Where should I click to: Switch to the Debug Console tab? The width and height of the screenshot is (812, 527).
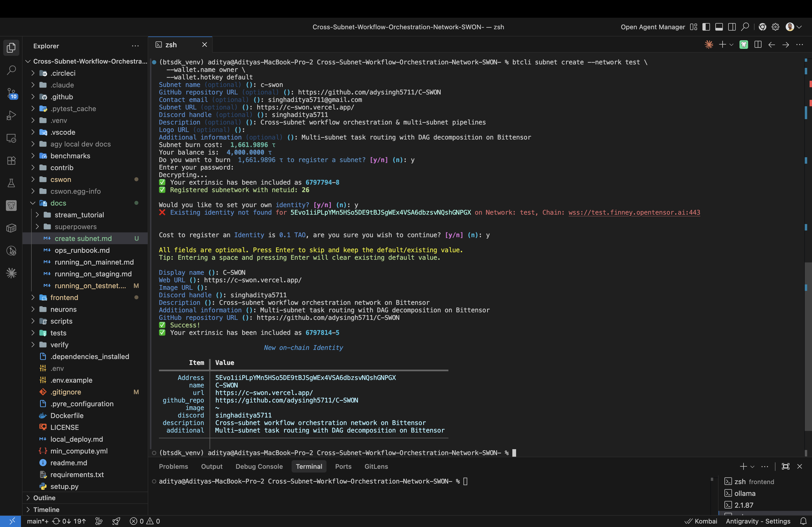[259, 466]
